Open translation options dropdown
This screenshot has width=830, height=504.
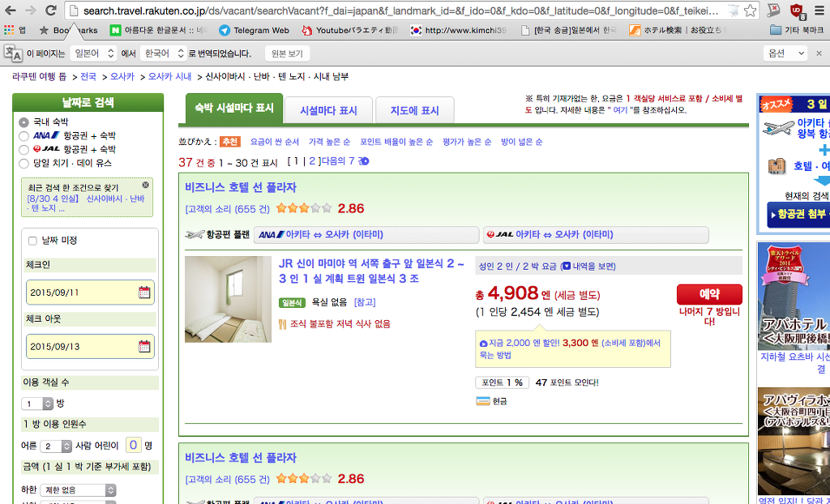pyautogui.click(x=785, y=53)
